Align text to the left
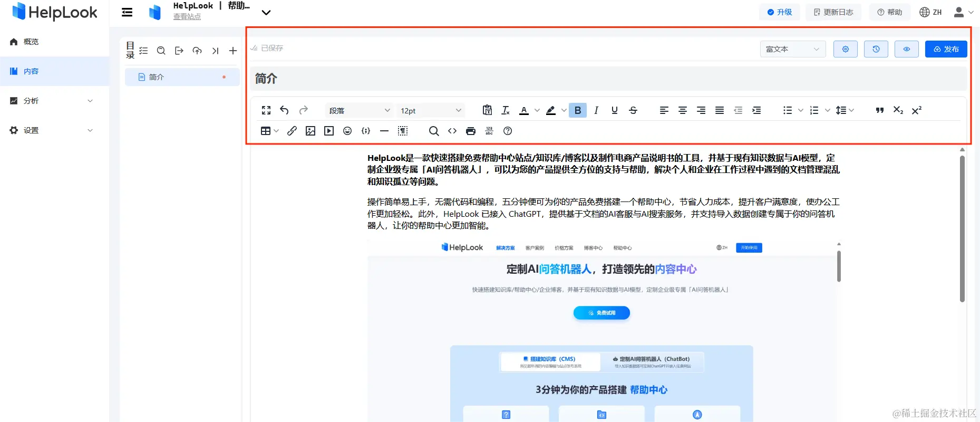 664,110
